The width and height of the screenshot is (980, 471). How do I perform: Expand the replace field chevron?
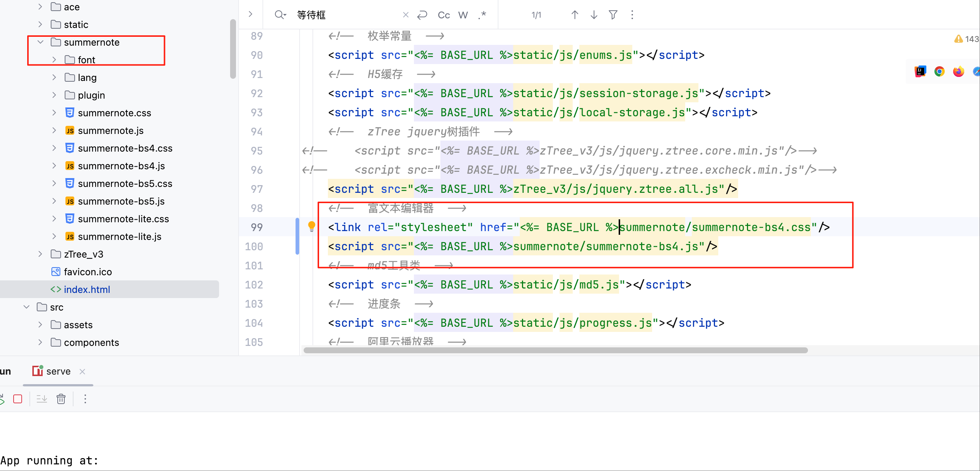[250, 14]
